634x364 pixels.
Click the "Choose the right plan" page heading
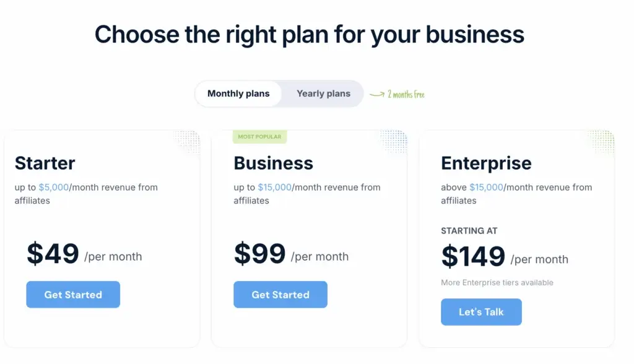pyautogui.click(x=310, y=34)
